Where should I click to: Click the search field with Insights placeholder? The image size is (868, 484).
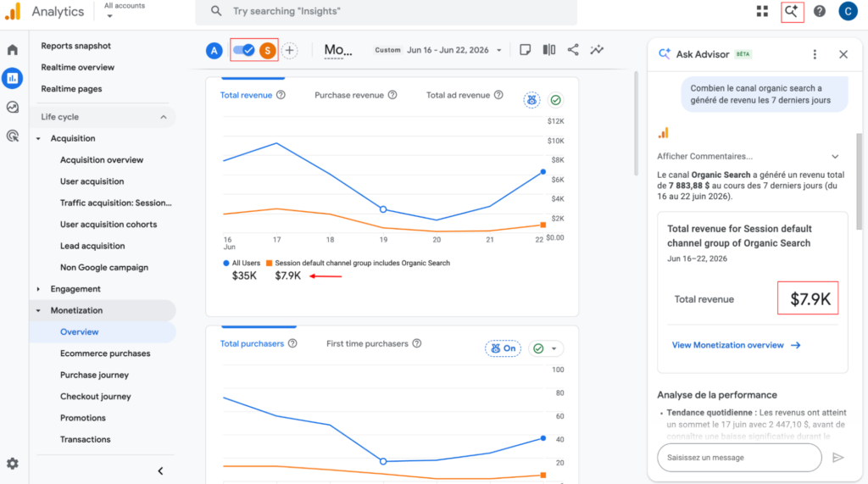[x=386, y=11]
